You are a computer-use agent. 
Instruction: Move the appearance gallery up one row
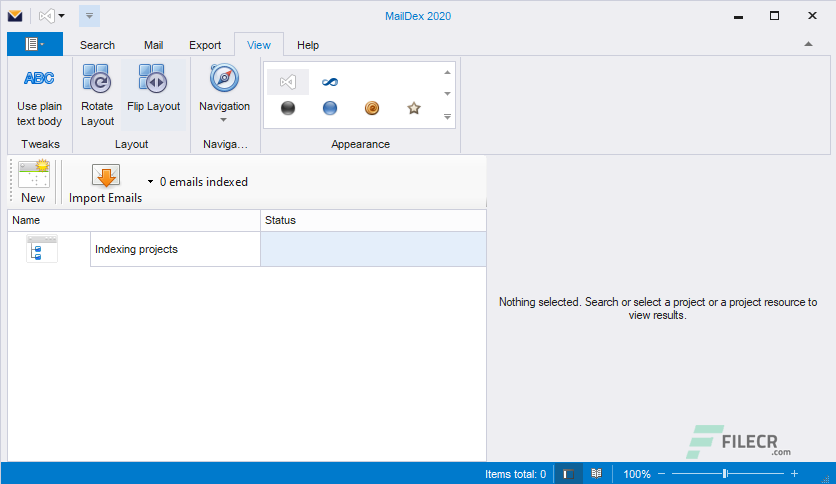tap(447, 72)
